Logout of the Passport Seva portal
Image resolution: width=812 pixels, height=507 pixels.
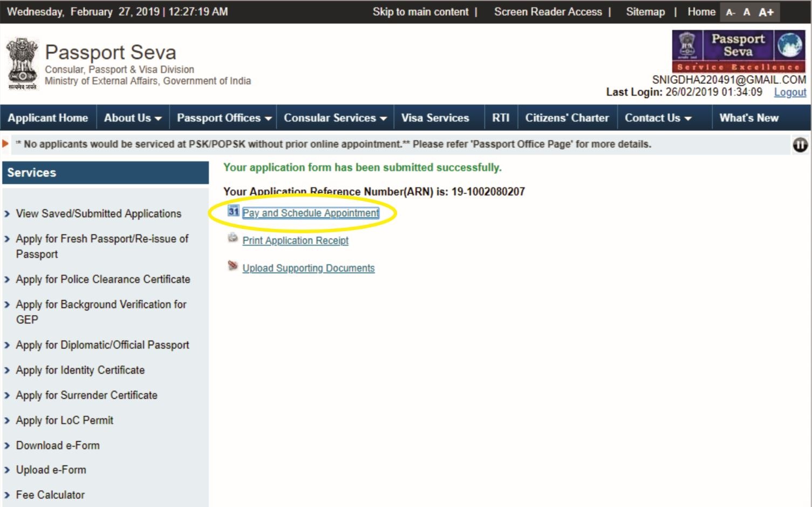tap(790, 92)
